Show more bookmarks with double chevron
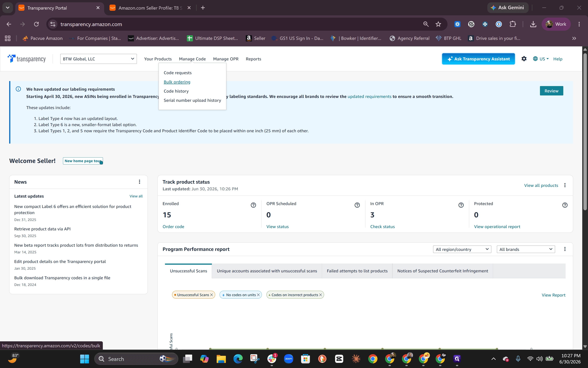The width and height of the screenshot is (588, 368). click(x=574, y=38)
